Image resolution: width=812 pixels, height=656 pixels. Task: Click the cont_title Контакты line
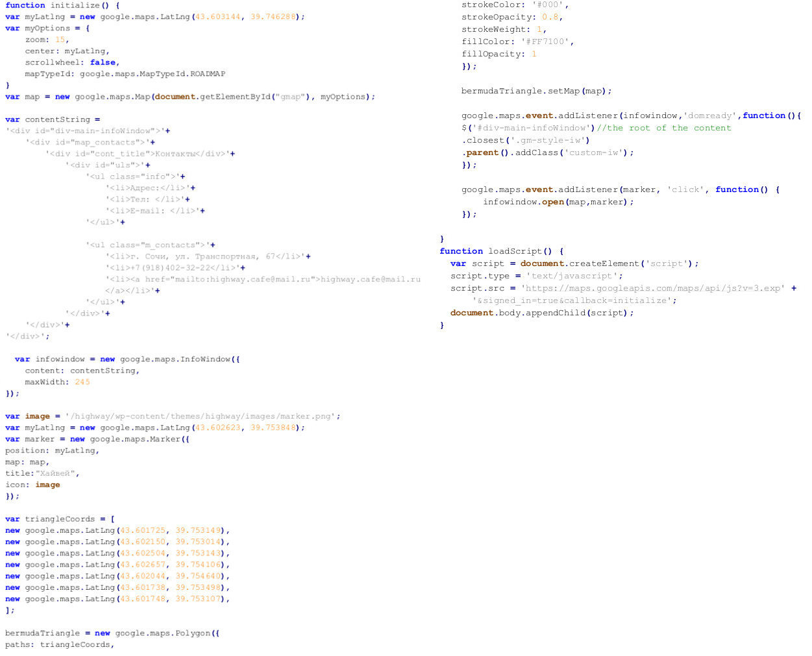pyautogui.click(x=140, y=154)
